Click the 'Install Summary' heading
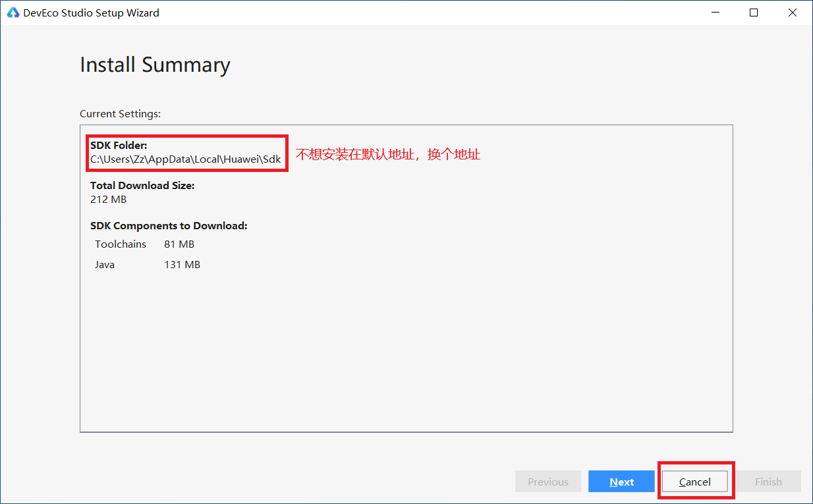The height and width of the screenshot is (504, 813). tap(155, 65)
